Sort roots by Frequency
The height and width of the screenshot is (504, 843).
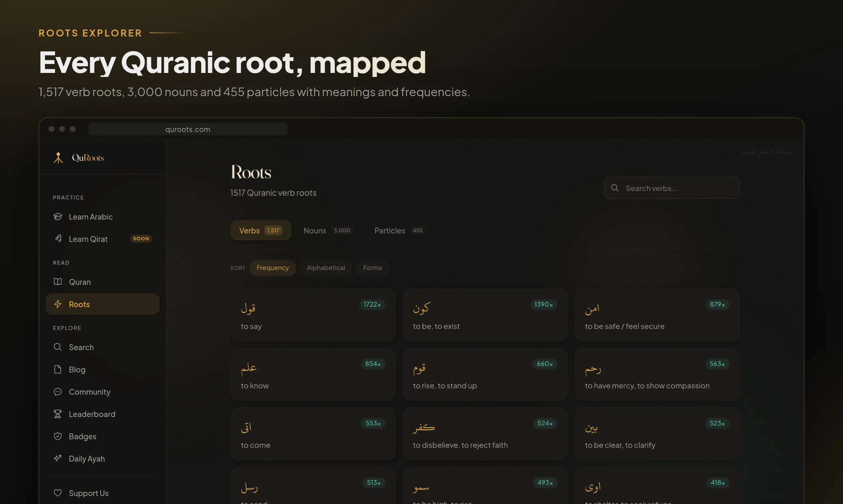272,268
